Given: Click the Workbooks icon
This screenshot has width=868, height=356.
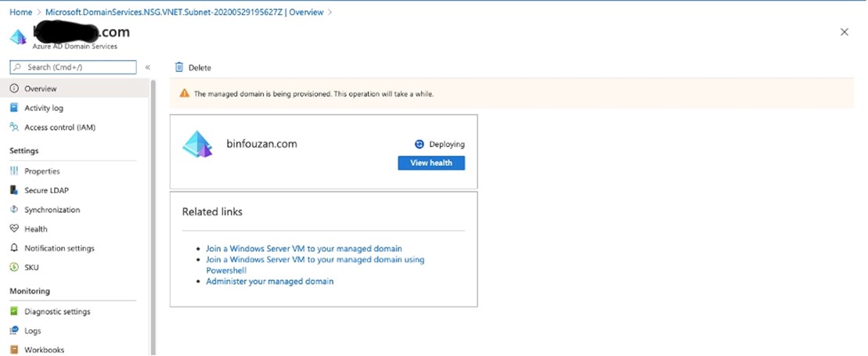Looking at the screenshot, I should pos(14,350).
